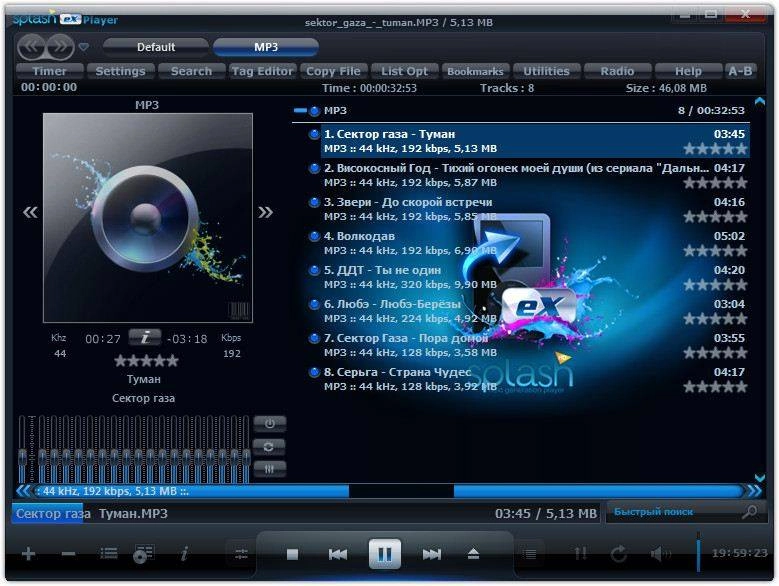Rate current track with stars under cover
The image size is (779, 586).
pos(146,361)
